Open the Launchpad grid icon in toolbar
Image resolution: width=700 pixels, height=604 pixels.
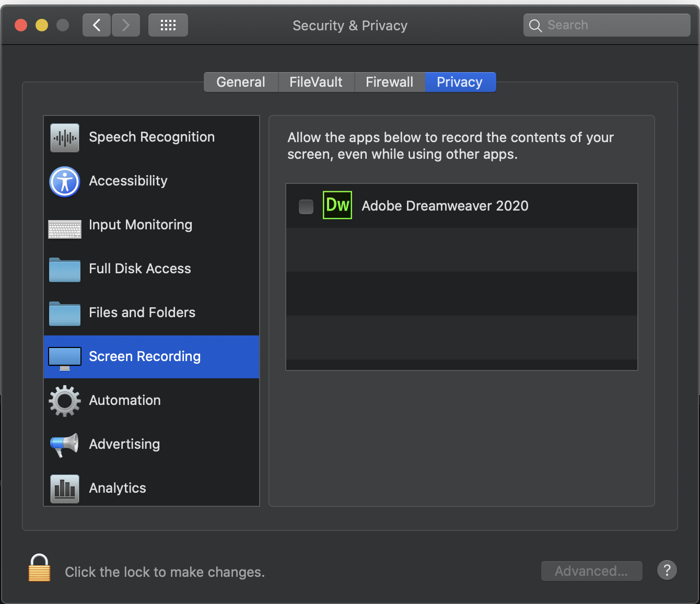[x=168, y=25]
